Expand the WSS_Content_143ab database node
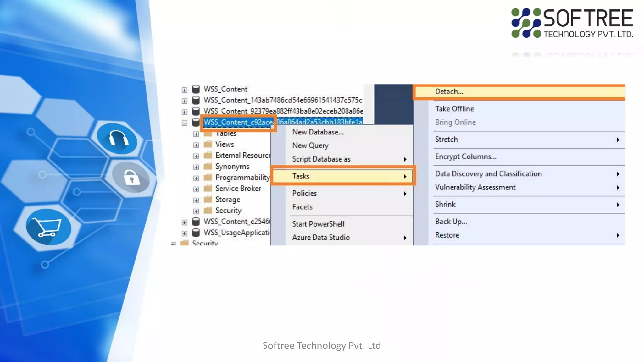Image resolution: width=644 pixels, height=362 pixels. pos(184,101)
